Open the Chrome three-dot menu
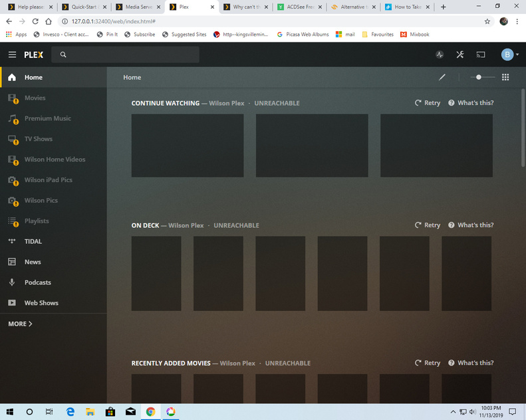Screen dimensions: 526x420 [x=517, y=21]
